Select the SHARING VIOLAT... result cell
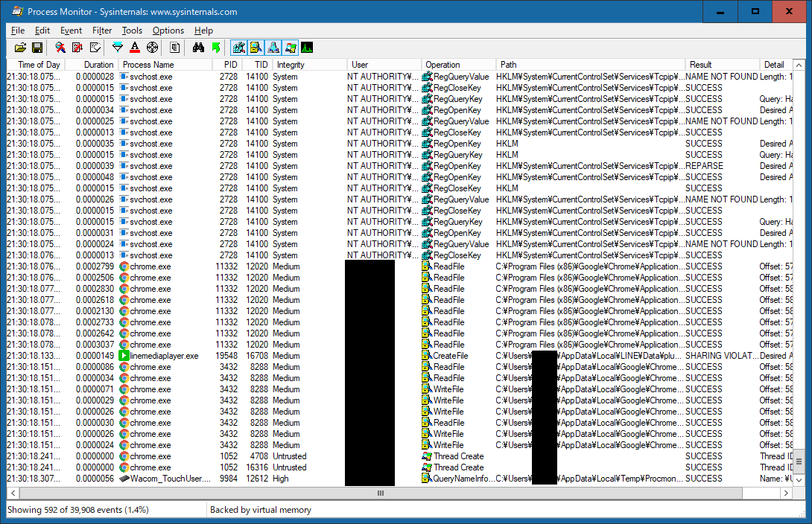 pos(722,356)
